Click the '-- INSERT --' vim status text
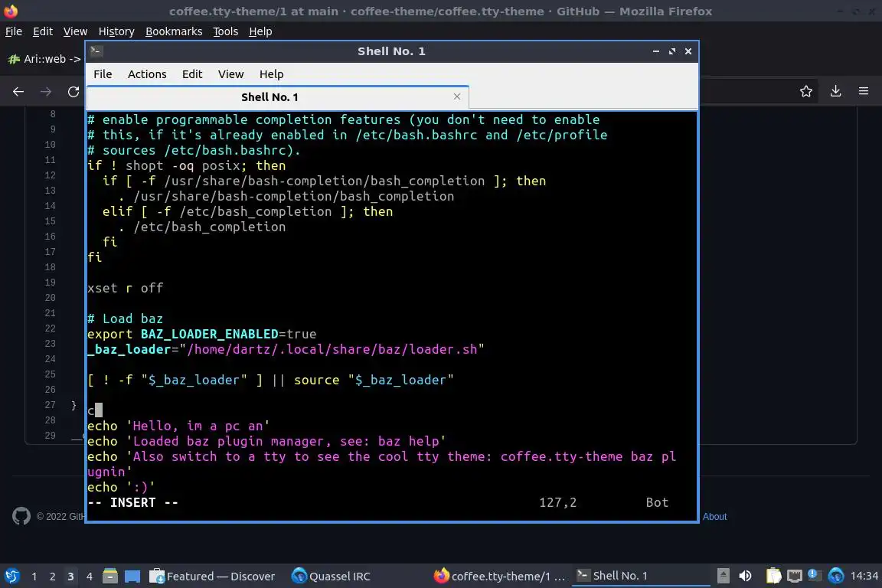This screenshot has width=882, height=588. (132, 502)
